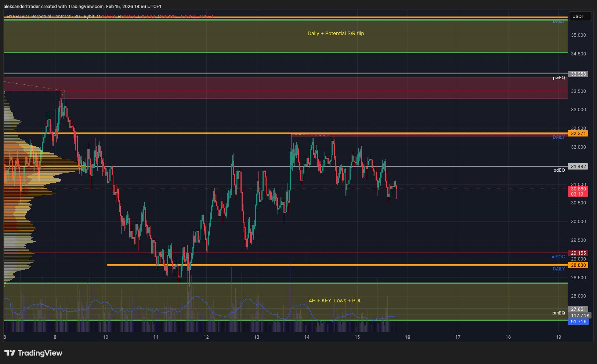This screenshot has width=597, height=364.
Task: Select the orange 28.830 price label
Action: tap(578, 265)
